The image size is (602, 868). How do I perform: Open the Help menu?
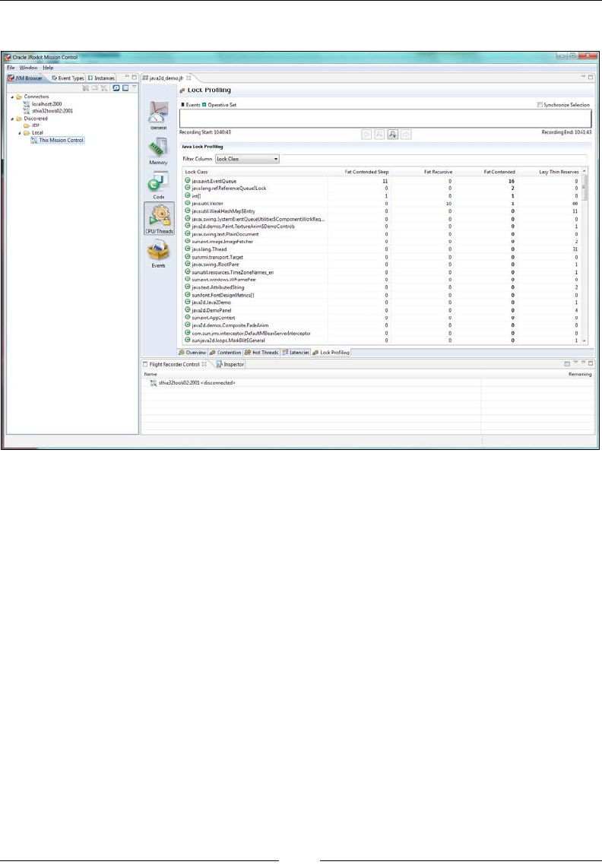[48, 68]
